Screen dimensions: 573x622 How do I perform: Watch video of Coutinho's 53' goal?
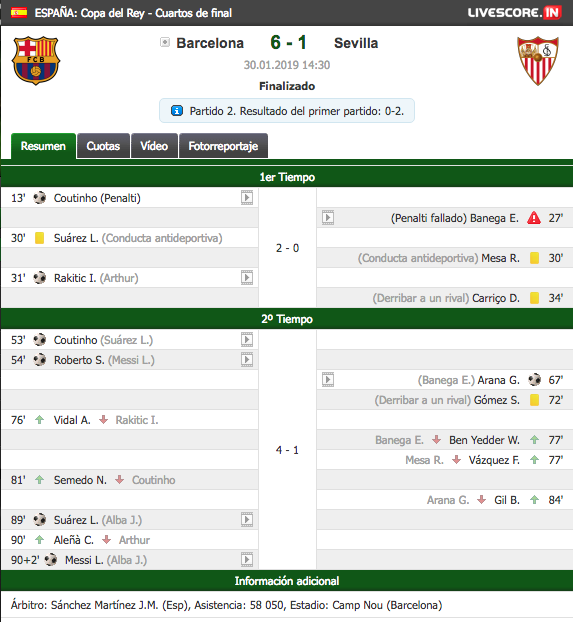click(x=247, y=340)
